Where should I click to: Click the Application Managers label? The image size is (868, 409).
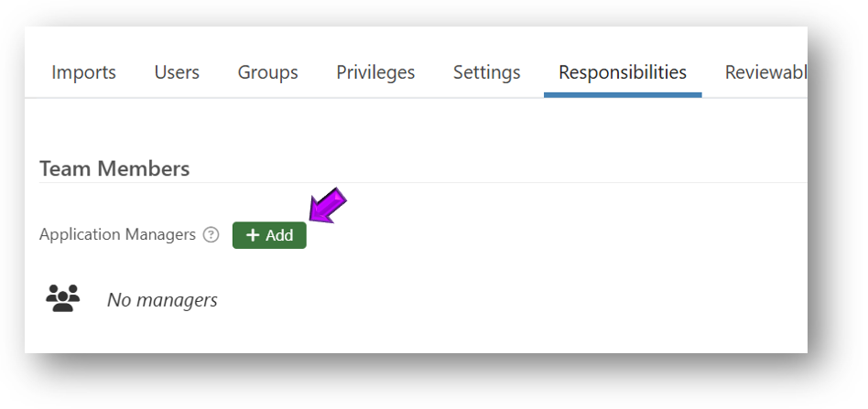coord(117,235)
